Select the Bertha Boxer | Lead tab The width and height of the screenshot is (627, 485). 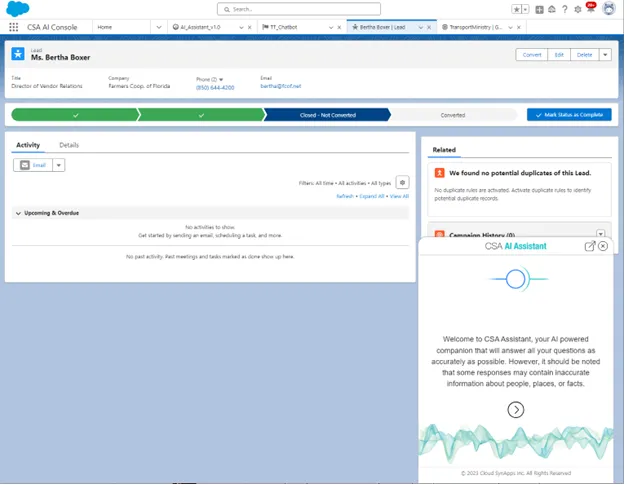click(x=383, y=27)
